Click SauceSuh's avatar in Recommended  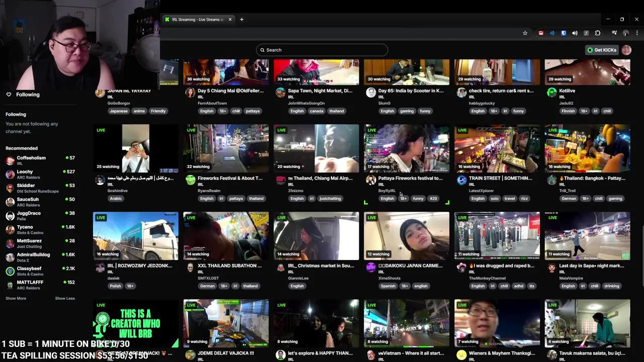click(10, 202)
